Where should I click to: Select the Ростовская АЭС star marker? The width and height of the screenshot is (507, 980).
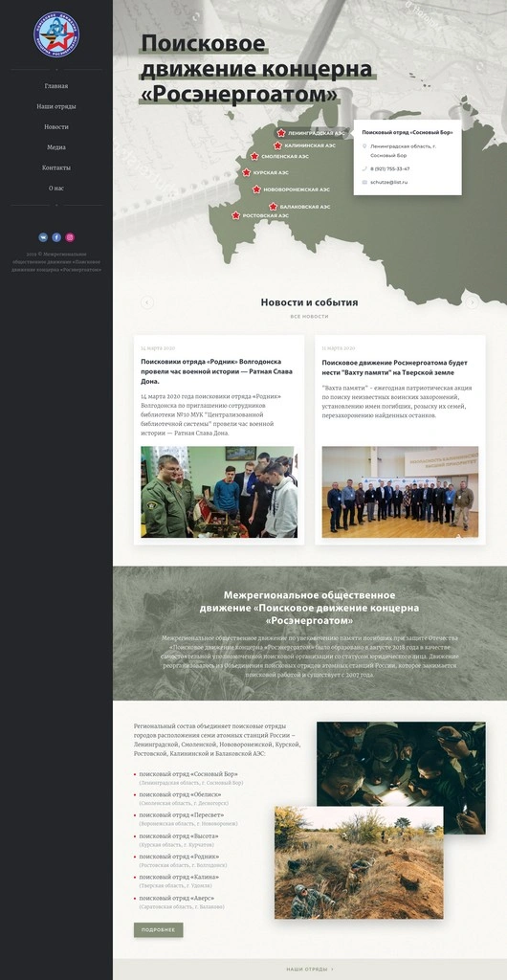tap(236, 215)
